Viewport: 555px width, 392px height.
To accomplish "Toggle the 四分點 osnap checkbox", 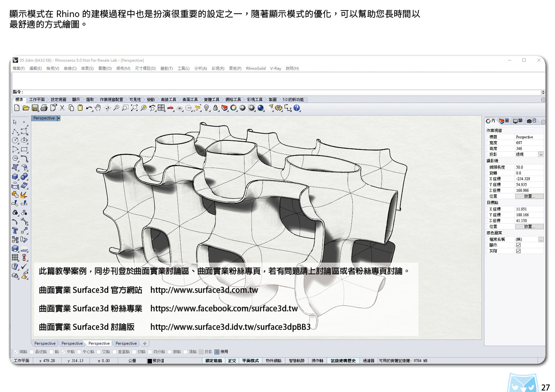I will pos(150,352).
